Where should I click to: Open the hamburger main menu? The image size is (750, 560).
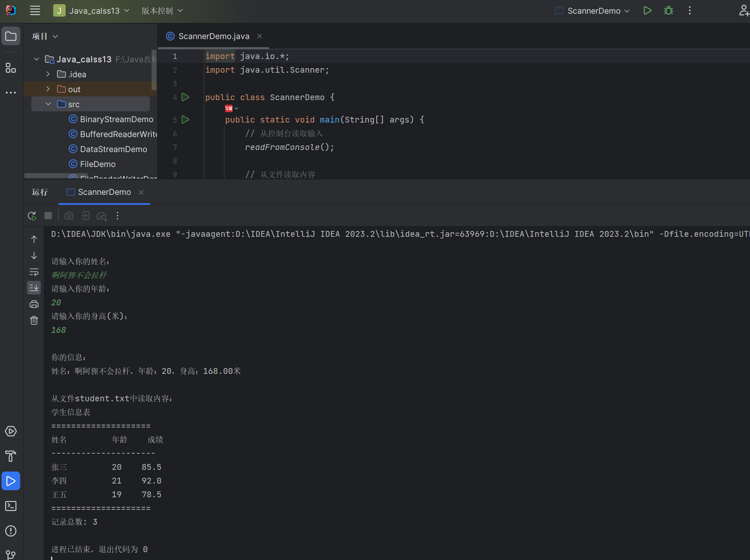pyautogui.click(x=35, y=11)
